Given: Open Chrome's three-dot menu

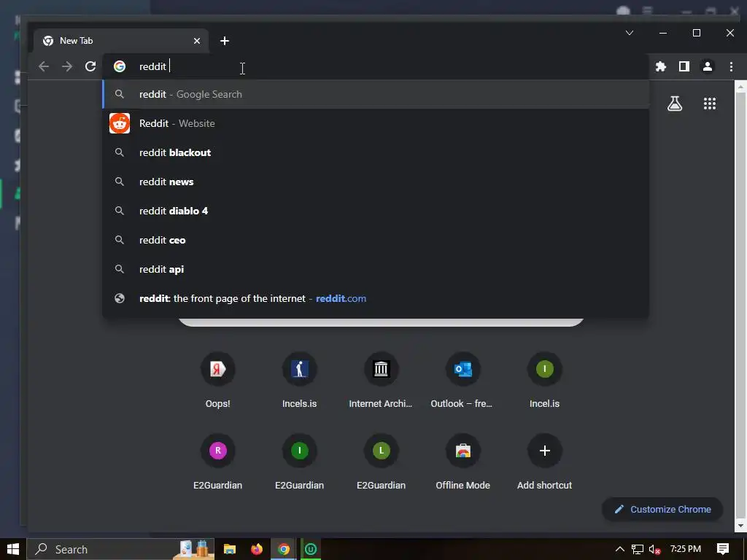Looking at the screenshot, I should coord(731,66).
